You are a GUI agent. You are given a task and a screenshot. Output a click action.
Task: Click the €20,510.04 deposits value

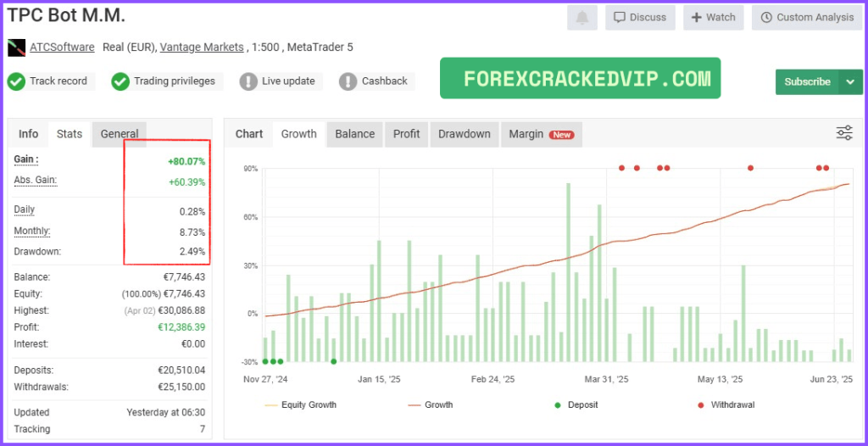(181, 371)
